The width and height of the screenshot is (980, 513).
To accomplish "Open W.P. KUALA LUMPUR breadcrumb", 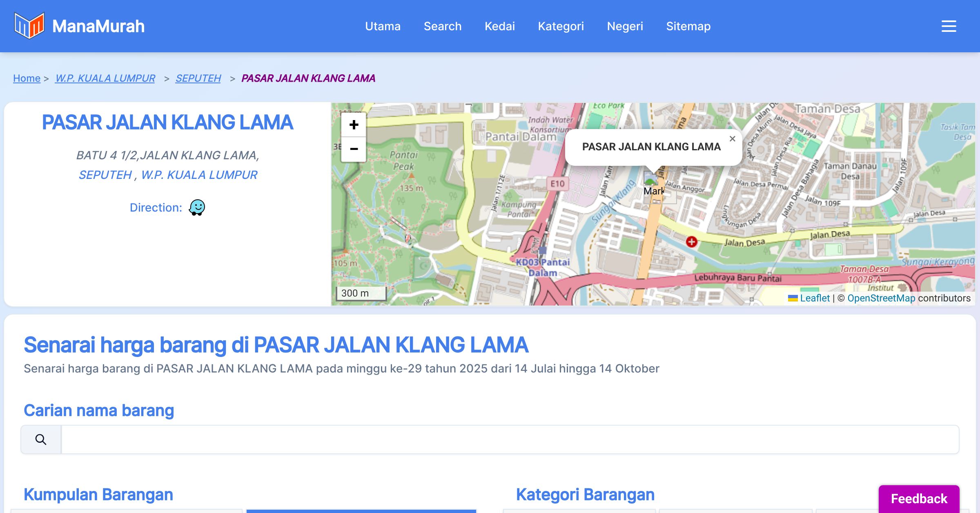I will (105, 78).
